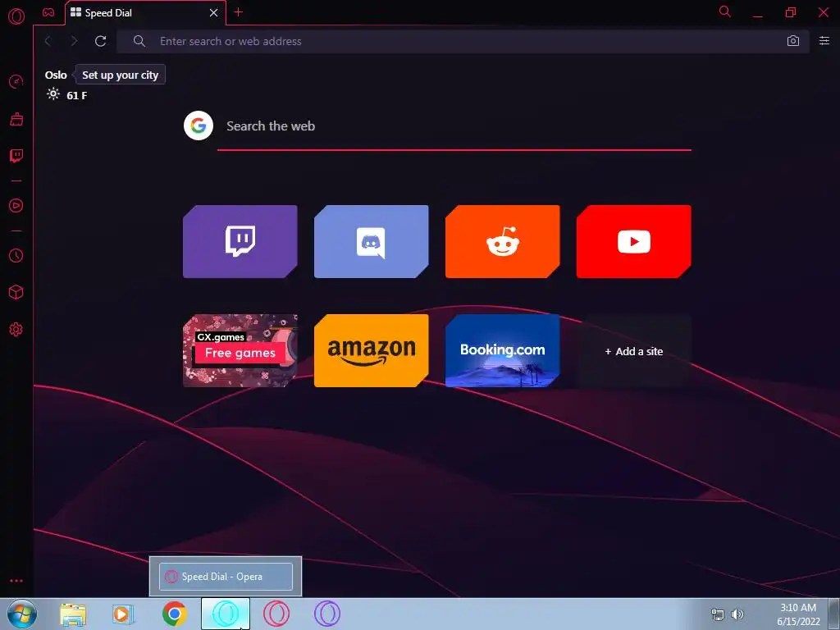840x630 pixels.
Task: Open File Explorer from the taskbar
Action: pos(73,614)
